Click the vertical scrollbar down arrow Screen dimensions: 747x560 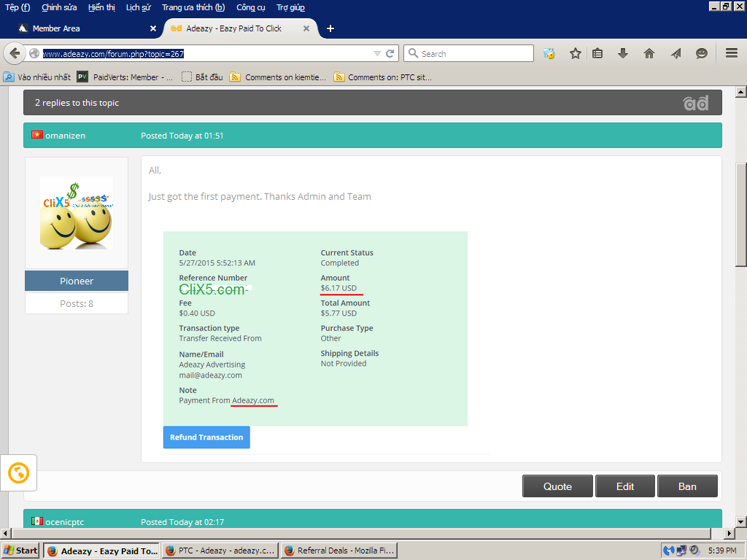[x=741, y=522]
